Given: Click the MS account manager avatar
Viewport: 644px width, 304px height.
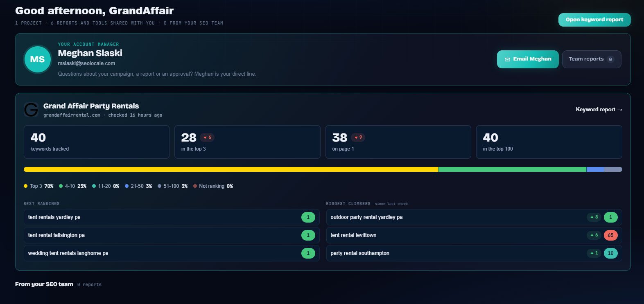Looking at the screenshot, I should pos(37,59).
